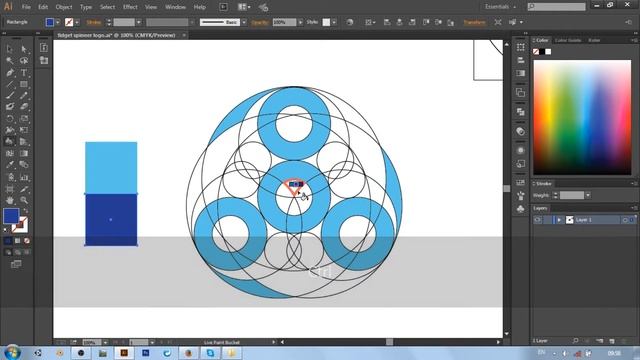Image resolution: width=640 pixels, height=360 pixels.
Task: Select the Shape Builder tool
Action: click(x=10, y=142)
